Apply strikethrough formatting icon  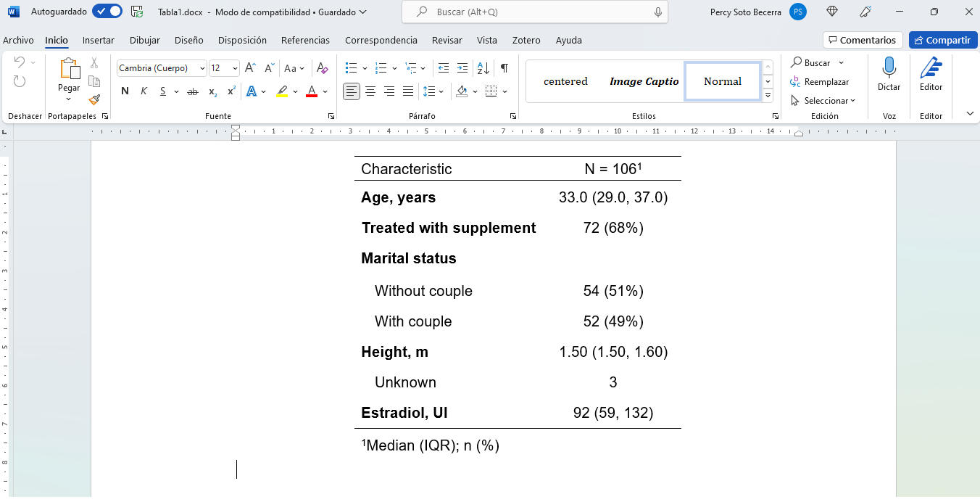coord(193,91)
